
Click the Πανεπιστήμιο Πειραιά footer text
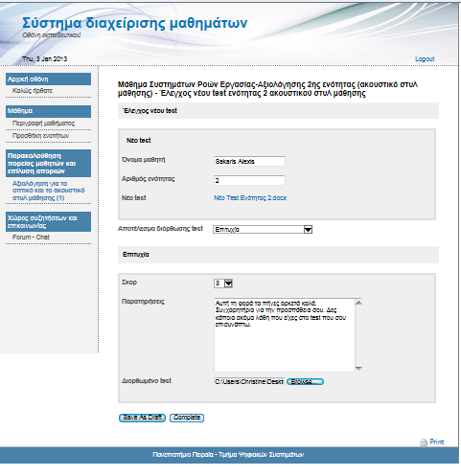(228, 455)
